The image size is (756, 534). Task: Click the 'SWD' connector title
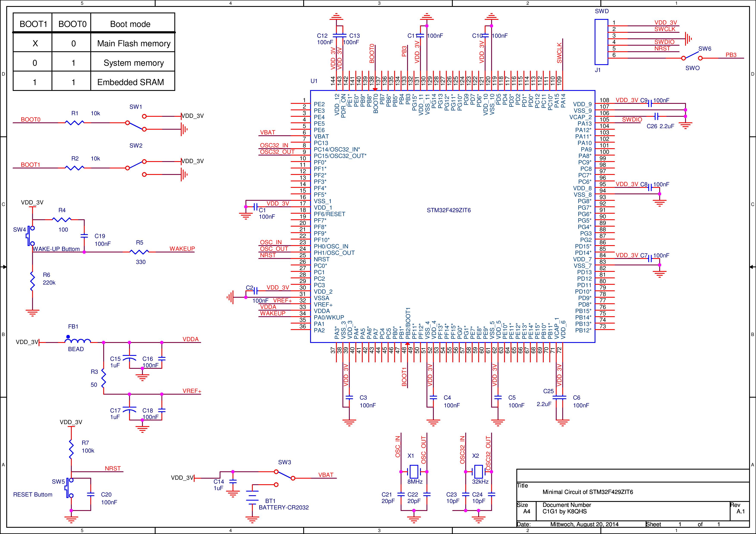(602, 11)
